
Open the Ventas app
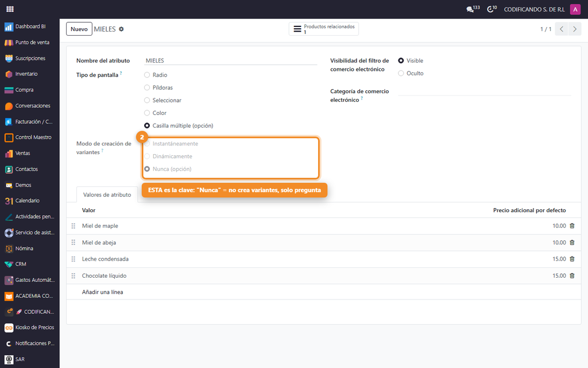[x=30, y=153]
